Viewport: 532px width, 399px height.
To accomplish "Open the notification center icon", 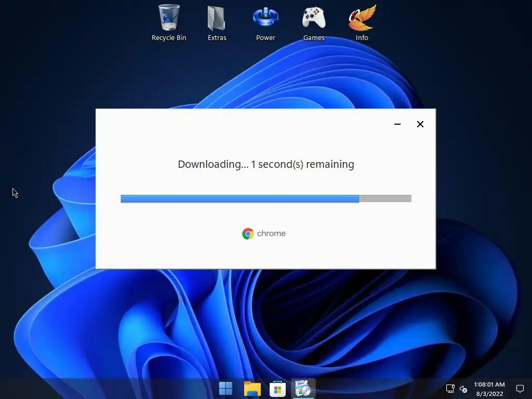I will pos(520,389).
